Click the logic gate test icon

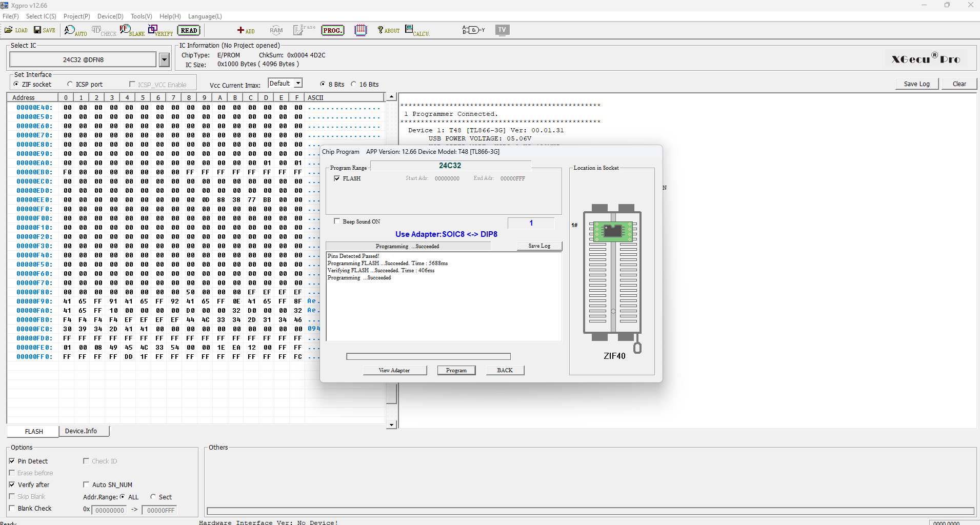pyautogui.click(x=473, y=30)
